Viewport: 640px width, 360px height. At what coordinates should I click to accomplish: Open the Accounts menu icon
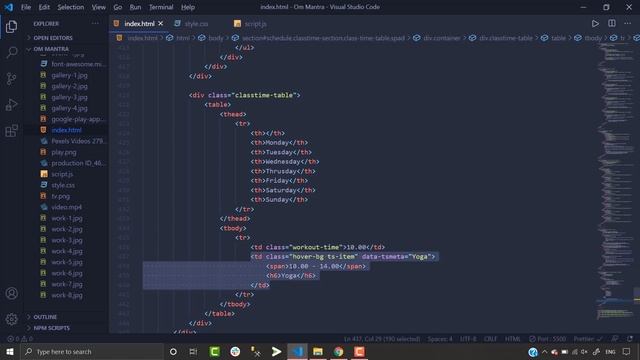[11, 293]
